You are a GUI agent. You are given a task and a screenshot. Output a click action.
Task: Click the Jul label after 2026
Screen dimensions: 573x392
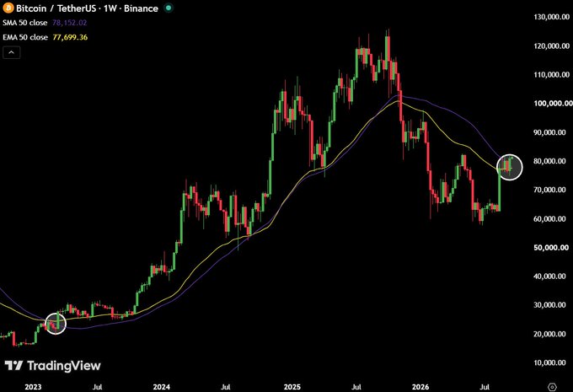(x=485, y=387)
